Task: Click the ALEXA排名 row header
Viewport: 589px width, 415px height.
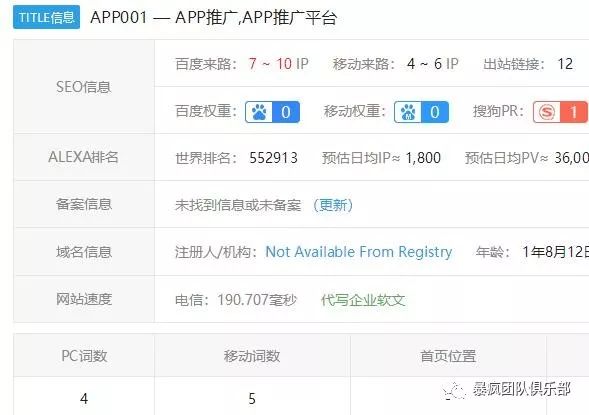Action: [84, 157]
